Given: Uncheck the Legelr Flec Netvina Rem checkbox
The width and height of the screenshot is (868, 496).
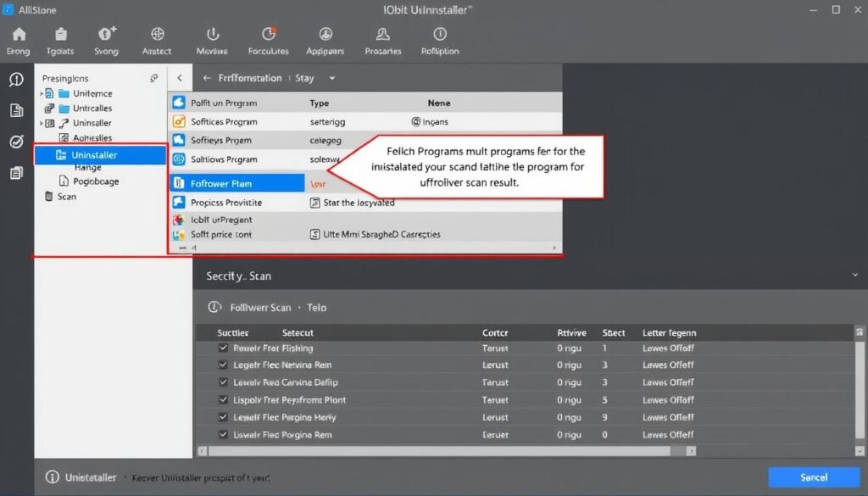Looking at the screenshot, I should coord(223,365).
